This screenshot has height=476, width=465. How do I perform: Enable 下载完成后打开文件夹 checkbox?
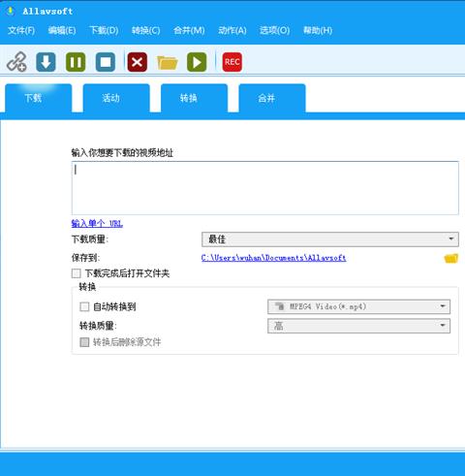[77, 273]
